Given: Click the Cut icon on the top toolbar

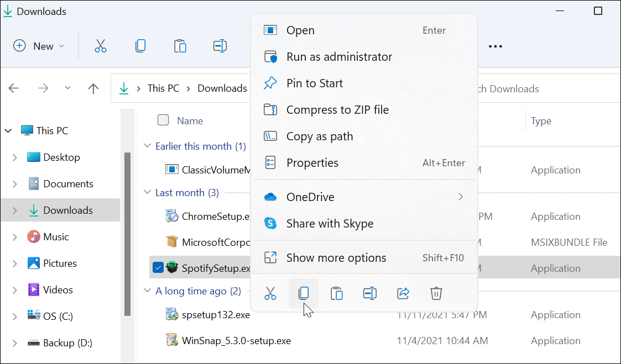Looking at the screenshot, I should [x=101, y=46].
